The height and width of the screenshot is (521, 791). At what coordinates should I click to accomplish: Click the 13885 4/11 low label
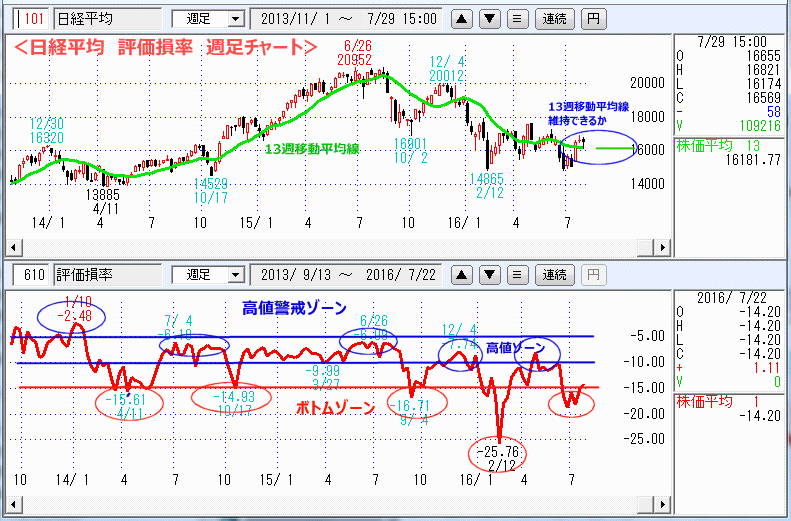(103, 201)
